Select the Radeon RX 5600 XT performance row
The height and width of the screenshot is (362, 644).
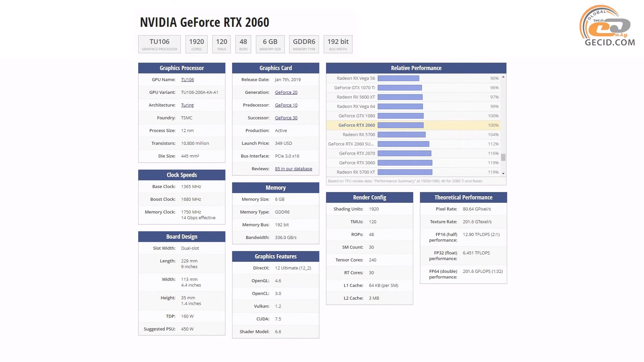(x=413, y=97)
